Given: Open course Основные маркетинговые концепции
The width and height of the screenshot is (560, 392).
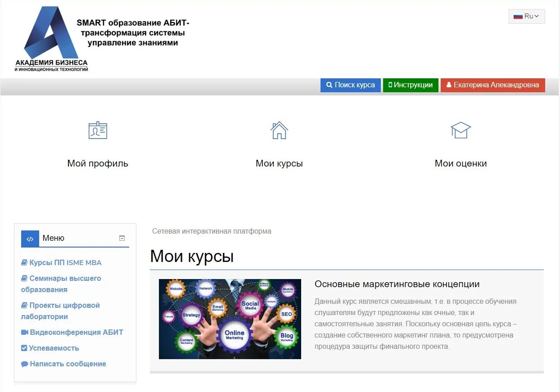Looking at the screenshot, I should click(397, 284).
